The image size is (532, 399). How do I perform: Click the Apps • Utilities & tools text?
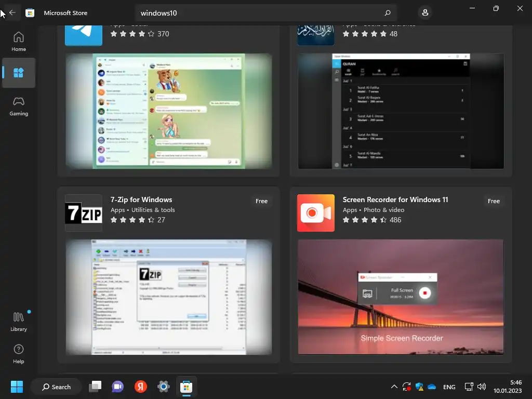pyautogui.click(x=142, y=210)
